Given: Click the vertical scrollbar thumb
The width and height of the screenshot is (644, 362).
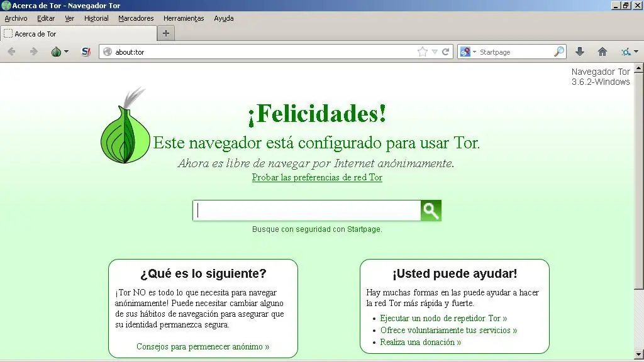Looking at the screenshot, I should (639, 181).
